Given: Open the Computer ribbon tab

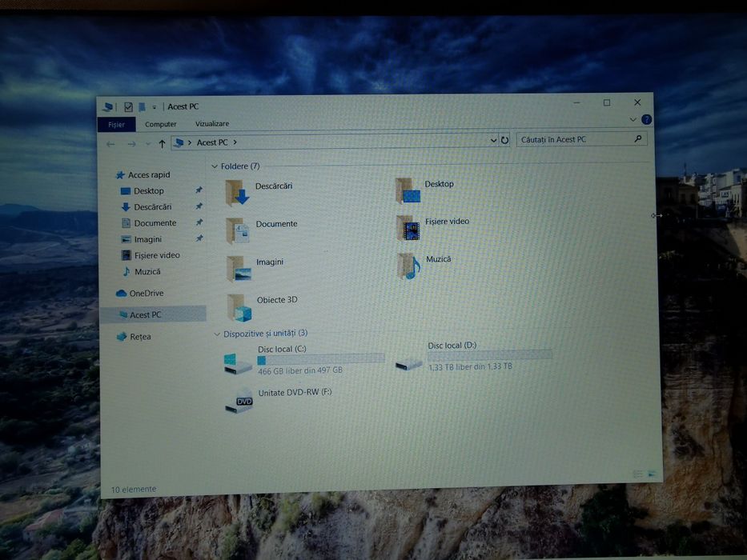Looking at the screenshot, I should point(161,124).
